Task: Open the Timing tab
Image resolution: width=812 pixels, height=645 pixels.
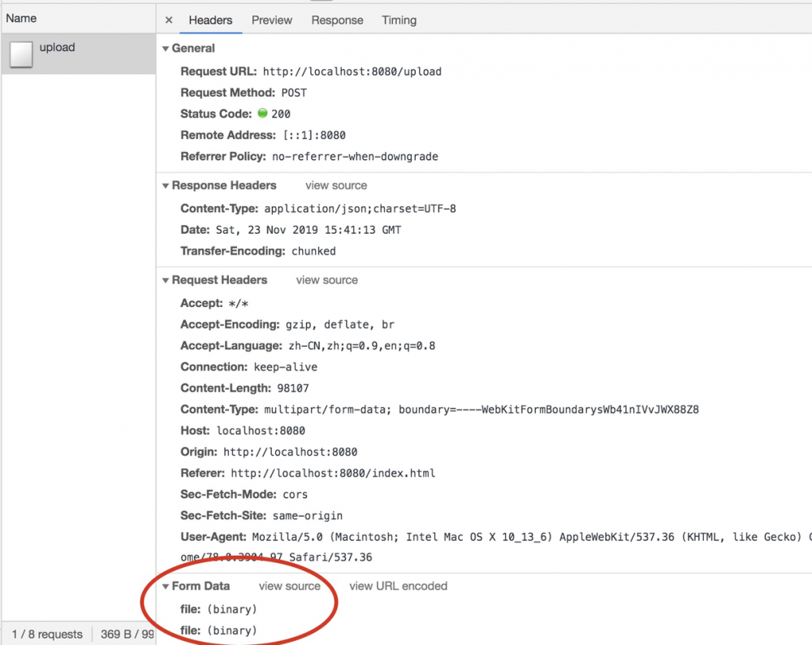Action: tap(399, 20)
